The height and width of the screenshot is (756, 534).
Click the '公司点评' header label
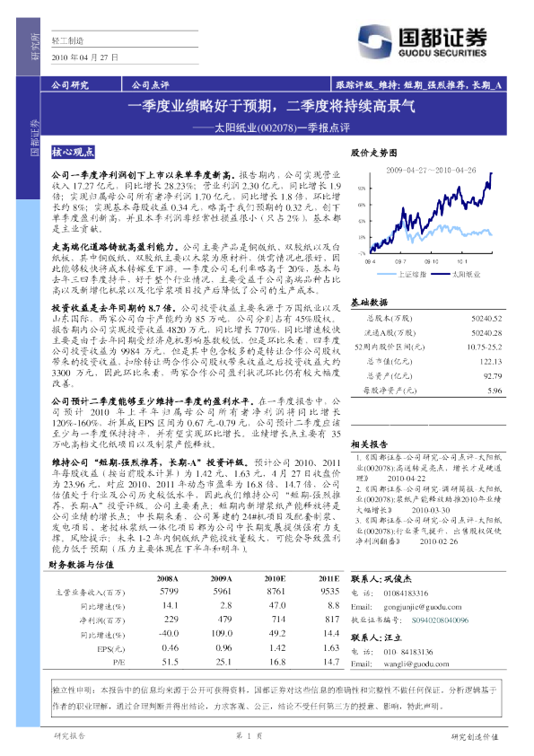(x=151, y=85)
